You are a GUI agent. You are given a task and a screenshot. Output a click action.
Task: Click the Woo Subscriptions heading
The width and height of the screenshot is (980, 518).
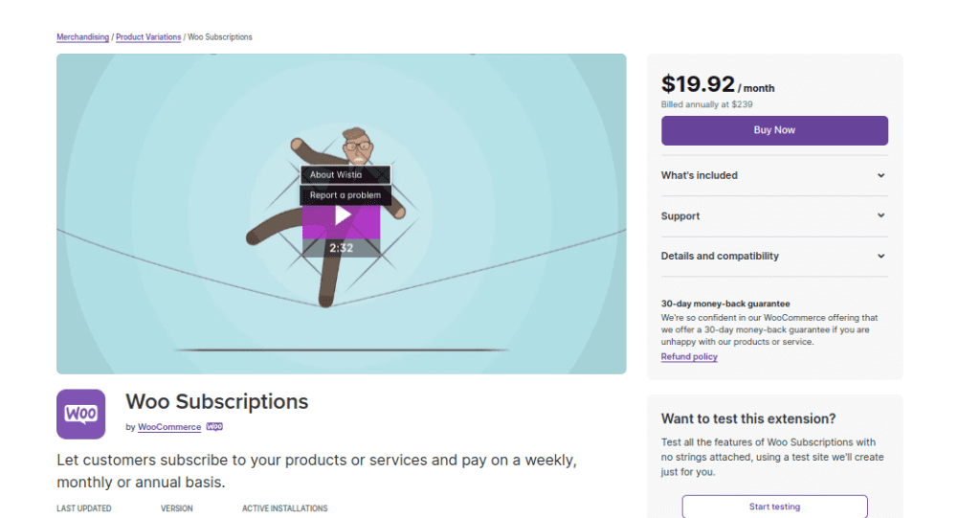click(x=217, y=401)
